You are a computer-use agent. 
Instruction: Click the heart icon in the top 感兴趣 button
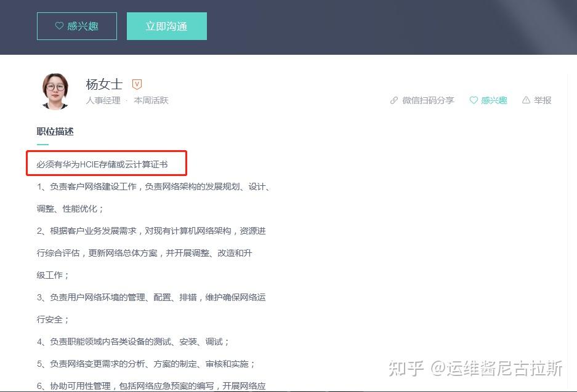(x=59, y=26)
